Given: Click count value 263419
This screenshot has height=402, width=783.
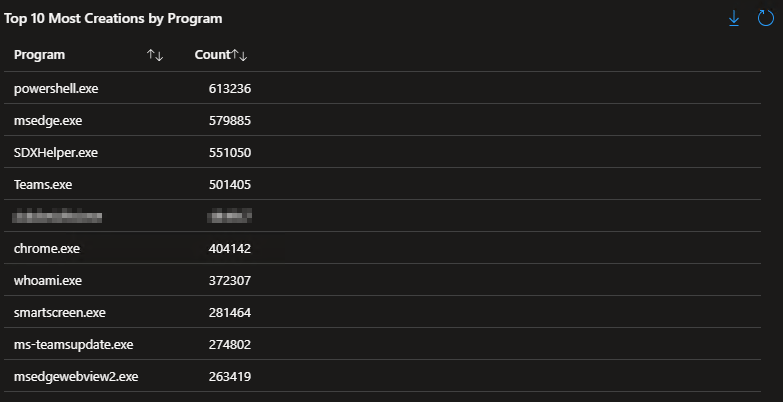Looking at the screenshot, I should tap(230, 376).
